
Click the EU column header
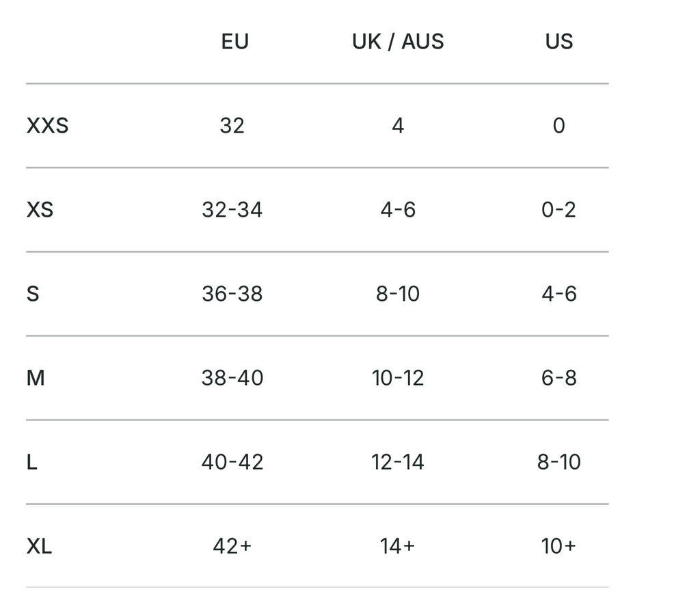pyautogui.click(x=234, y=42)
